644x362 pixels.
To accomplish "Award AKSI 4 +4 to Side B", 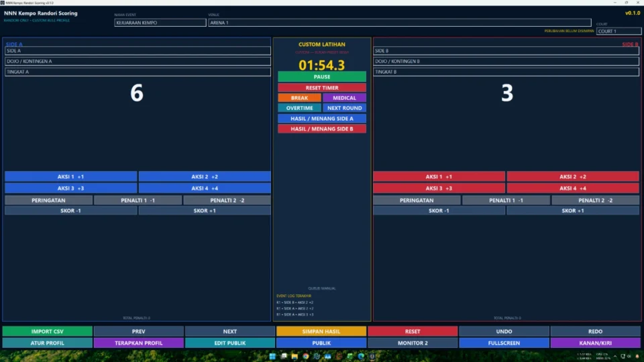I will point(572,188).
